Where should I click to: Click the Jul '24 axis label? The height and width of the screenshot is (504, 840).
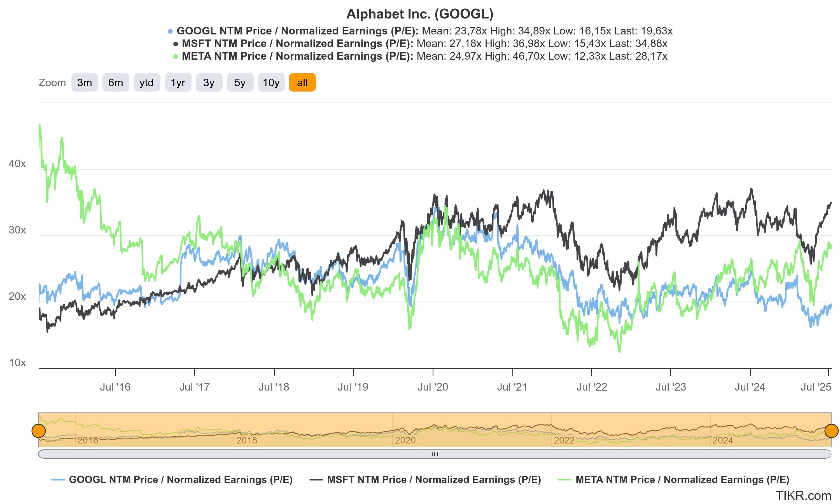(750, 387)
